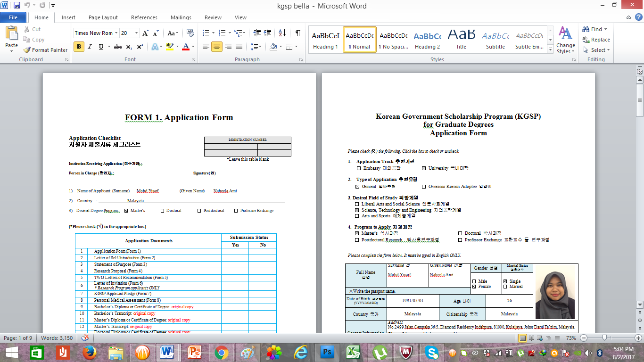The width and height of the screenshot is (644, 362).
Task: Expand the Paste options arrow
Action: pos(11,51)
